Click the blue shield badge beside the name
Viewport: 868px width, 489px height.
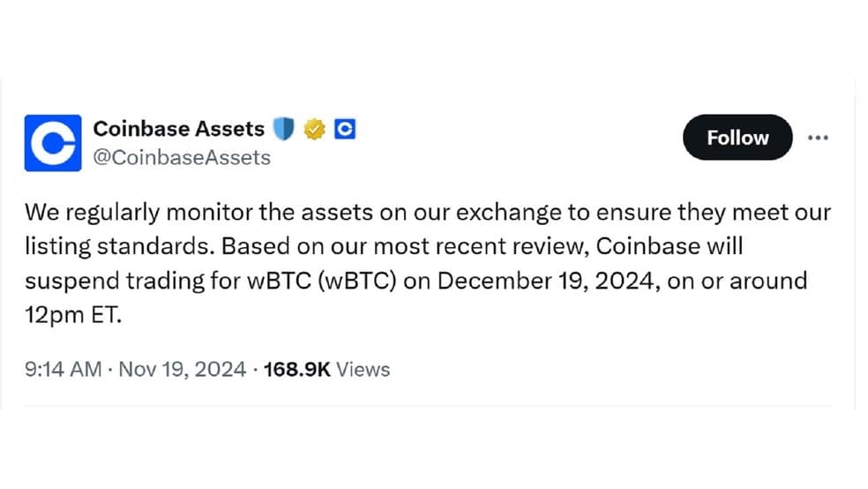[283, 129]
